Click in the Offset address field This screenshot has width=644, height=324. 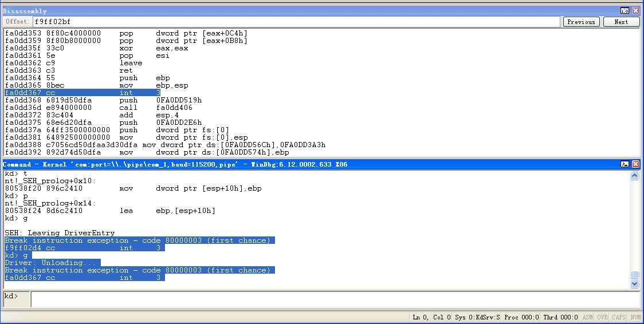(x=295, y=22)
